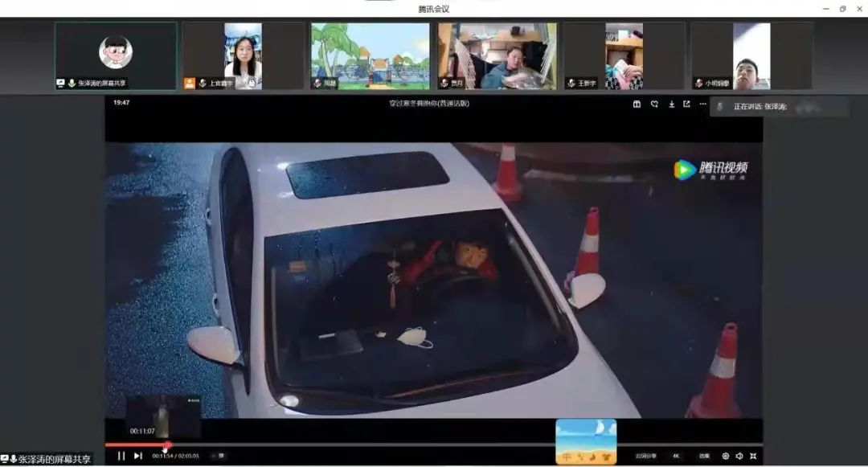
Task: Enter fullscreen mode in video player
Action: 753,456
